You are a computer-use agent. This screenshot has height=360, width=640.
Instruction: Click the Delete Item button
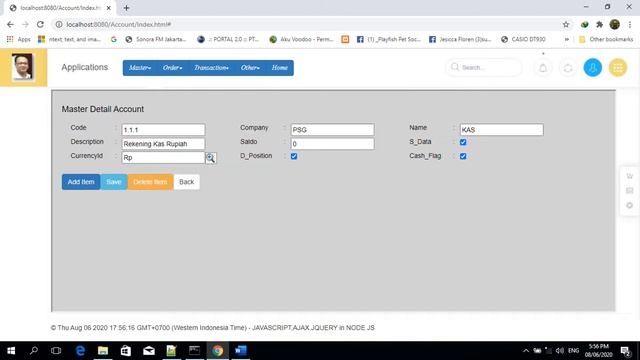coord(150,182)
